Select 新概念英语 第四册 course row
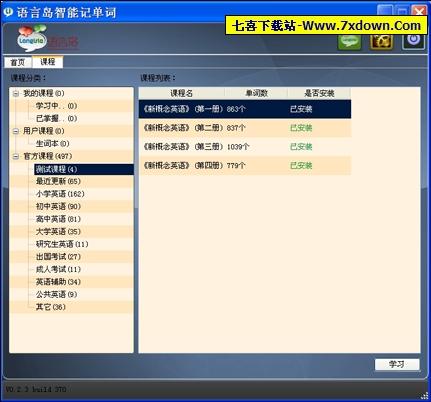Viewport: 431px width, 402px height. coord(245,166)
